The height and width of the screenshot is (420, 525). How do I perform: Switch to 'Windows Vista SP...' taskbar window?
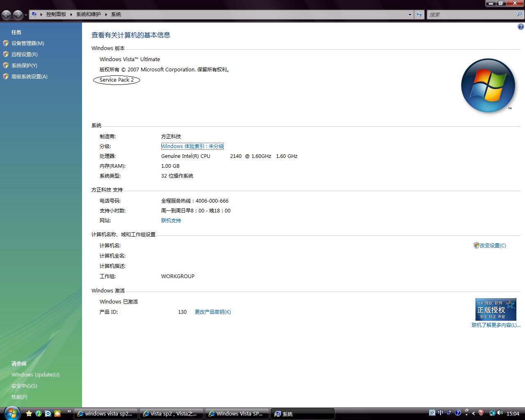click(x=237, y=413)
